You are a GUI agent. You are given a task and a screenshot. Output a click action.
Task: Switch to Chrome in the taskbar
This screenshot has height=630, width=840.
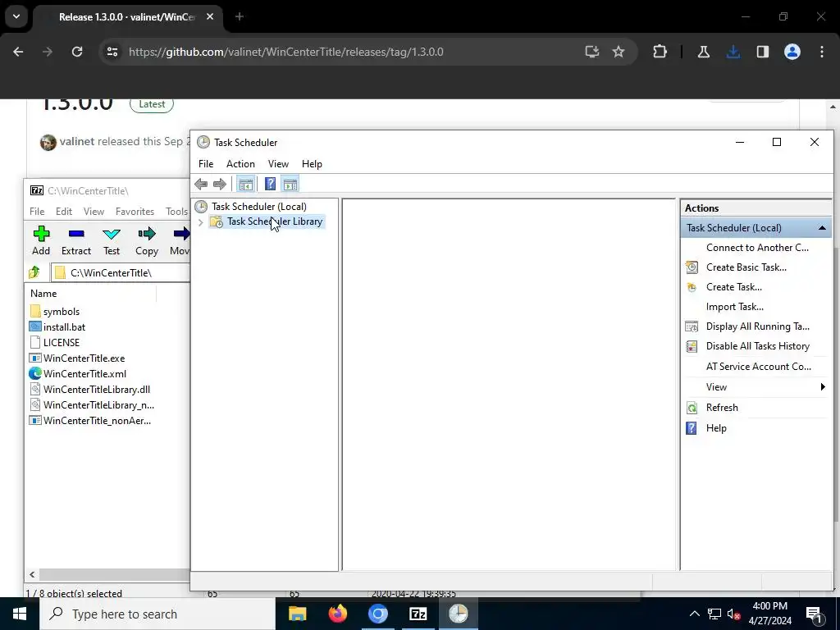[377, 614]
